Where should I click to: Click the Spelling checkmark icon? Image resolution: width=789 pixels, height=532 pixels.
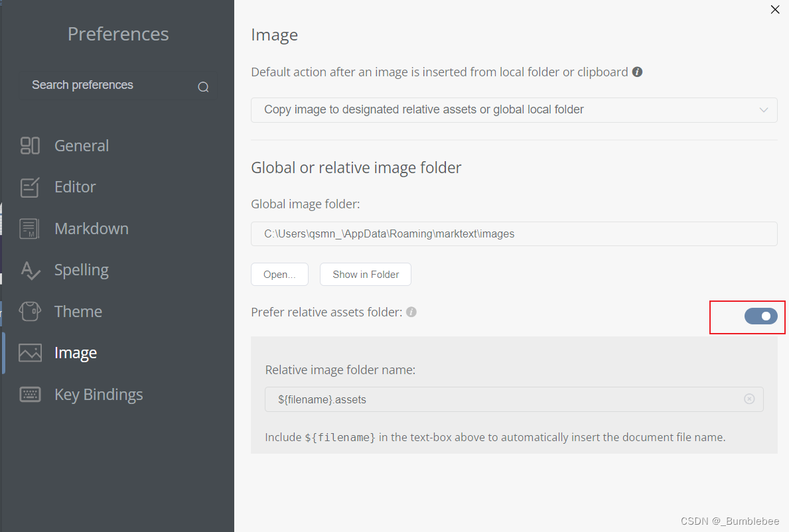31,270
